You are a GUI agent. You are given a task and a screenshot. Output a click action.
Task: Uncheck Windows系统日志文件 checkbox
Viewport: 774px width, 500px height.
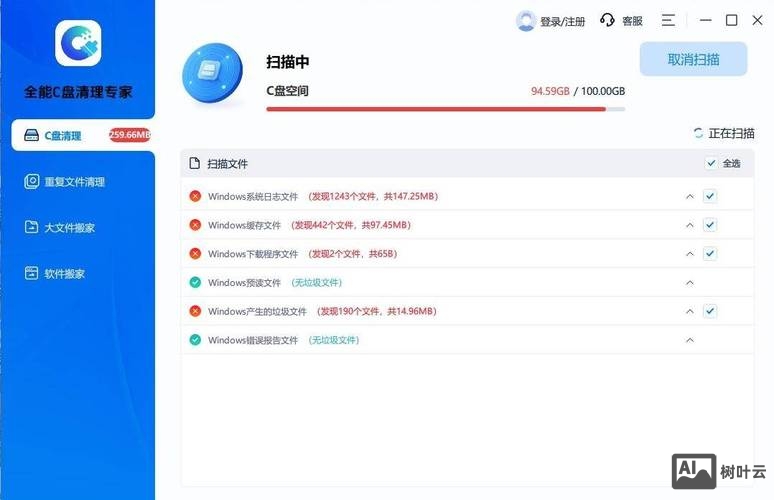[x=710, y=196]
